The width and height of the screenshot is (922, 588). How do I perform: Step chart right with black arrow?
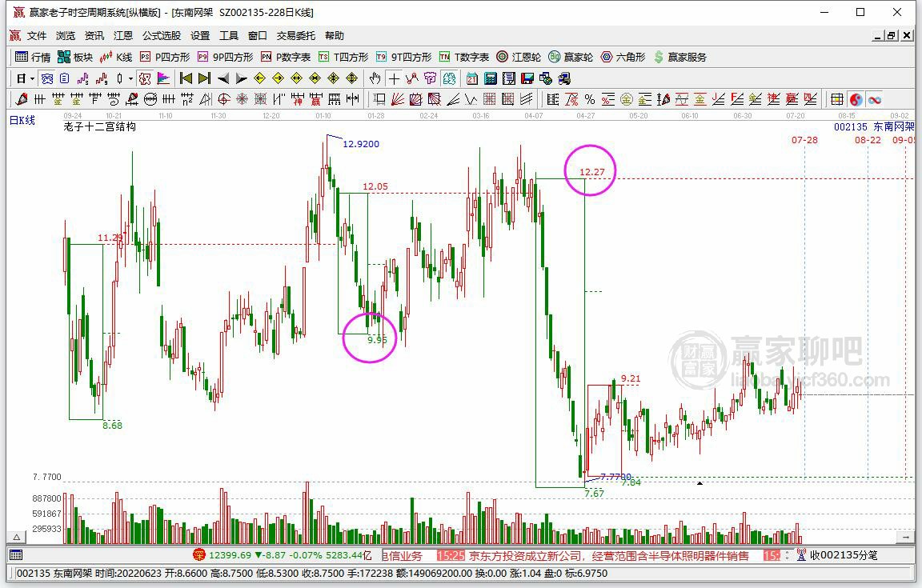[x=241, y=78]
